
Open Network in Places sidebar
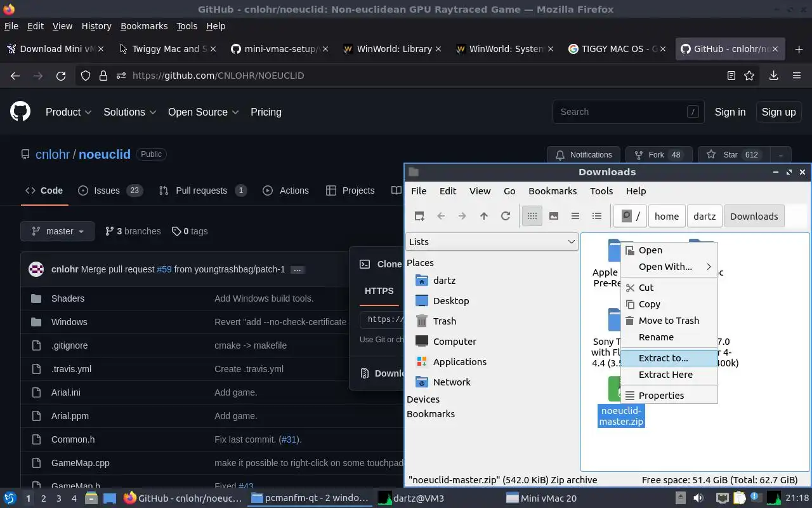[x=452, y=382]
